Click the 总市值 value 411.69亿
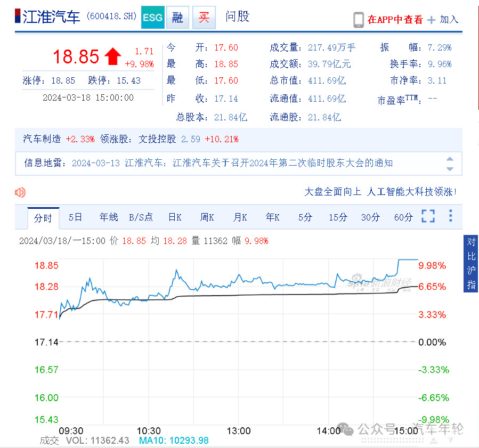This screenshot has height=448, width=479. tap(327, 80)
